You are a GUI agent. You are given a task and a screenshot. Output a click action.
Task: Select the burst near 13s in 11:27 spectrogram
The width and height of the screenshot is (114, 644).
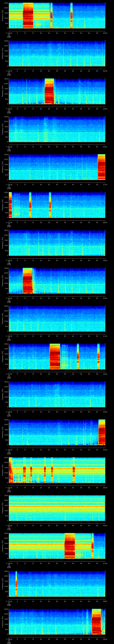tap(30, 205)
